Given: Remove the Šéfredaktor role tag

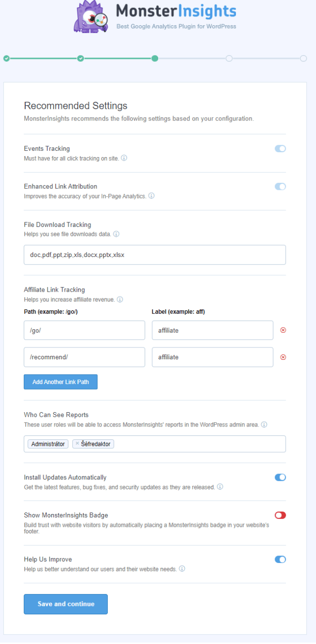Looking at the screenshot, I should [77, 444].
